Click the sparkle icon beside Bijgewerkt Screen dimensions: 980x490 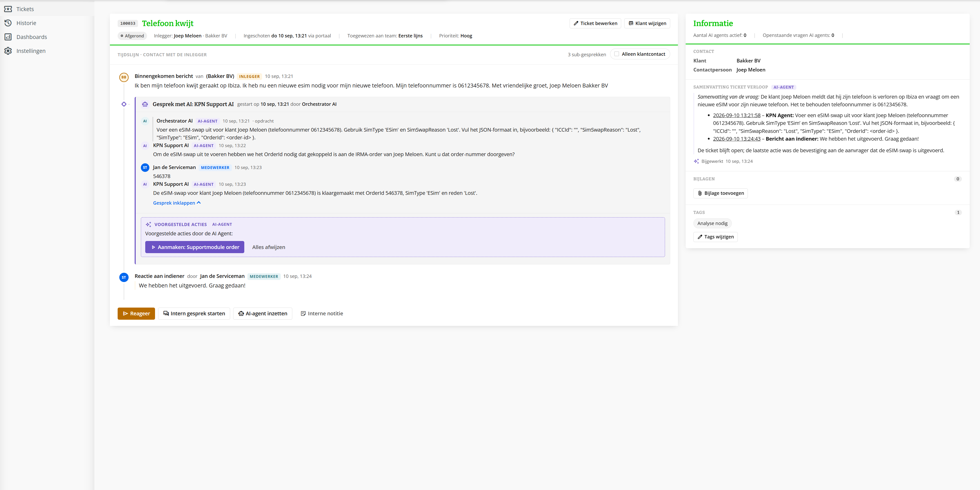click(x=696, y=161)
